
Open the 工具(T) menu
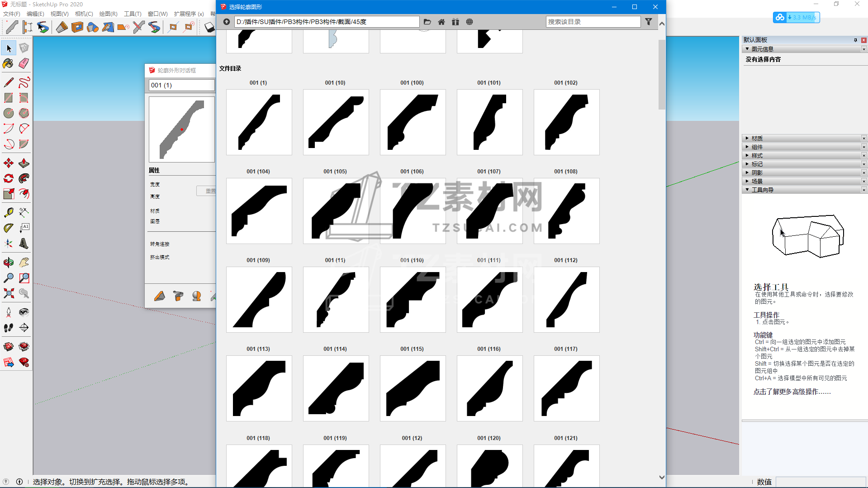tap(133, 14)
